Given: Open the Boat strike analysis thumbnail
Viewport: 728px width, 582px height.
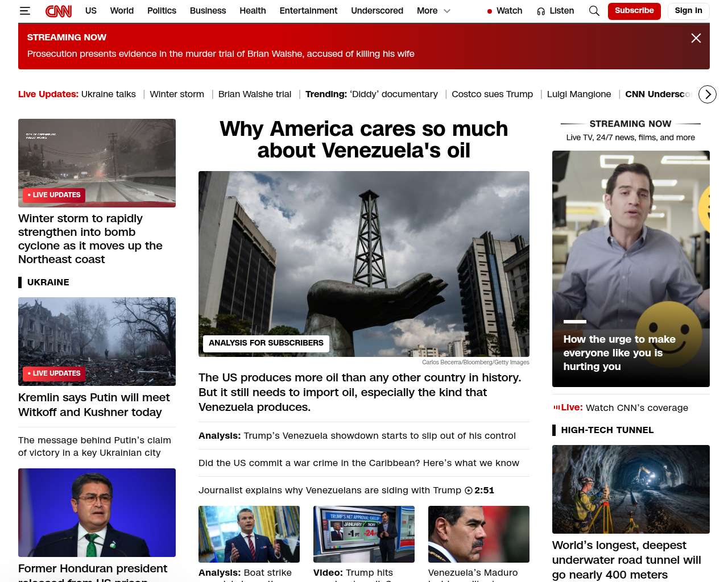Looking at the screenshot, I should [x=249, y=534].
